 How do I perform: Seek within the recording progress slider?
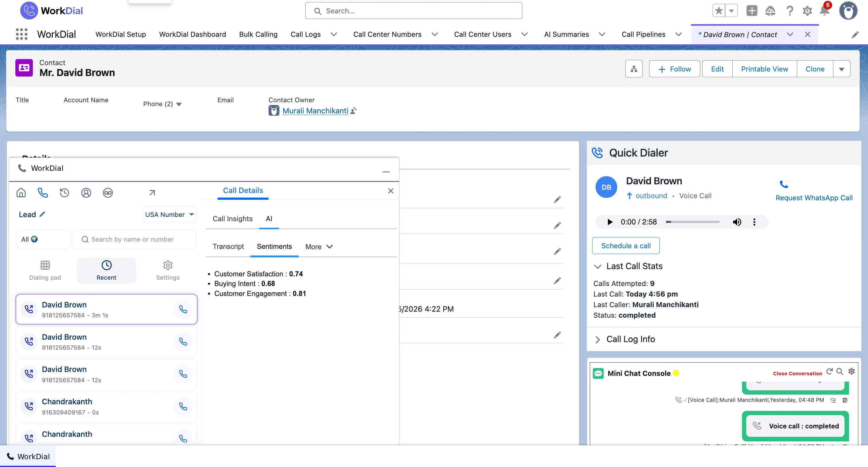click(693, 222)
